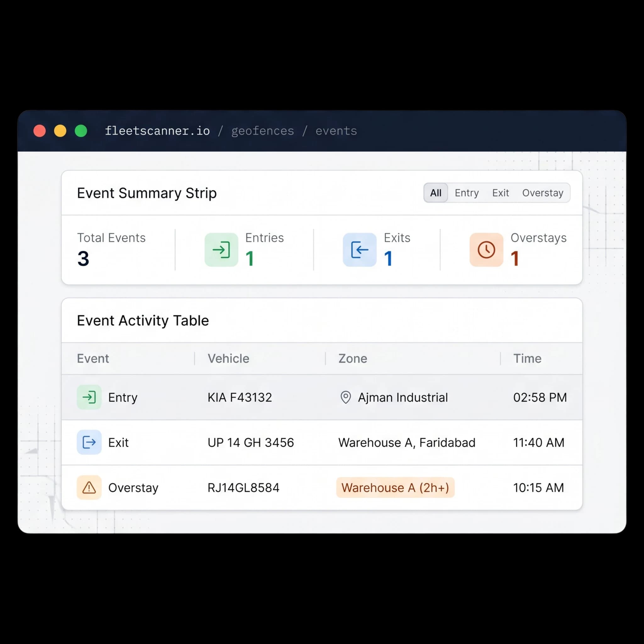The width and height of the screenshot is (644, 644).
Task: Click the Exits count value
Action: tap(388, 259)
